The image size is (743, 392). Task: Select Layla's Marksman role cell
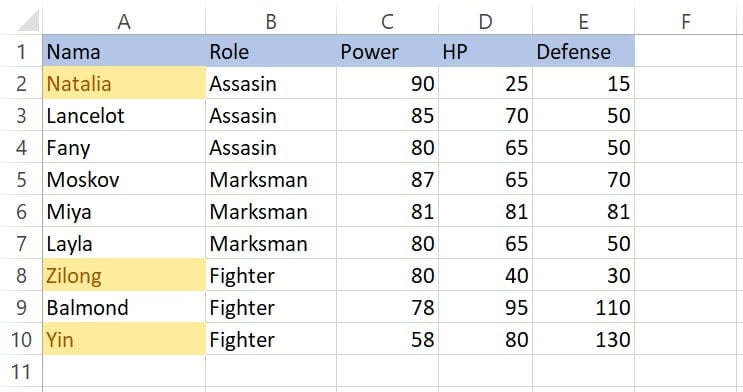tap(271, 244)
